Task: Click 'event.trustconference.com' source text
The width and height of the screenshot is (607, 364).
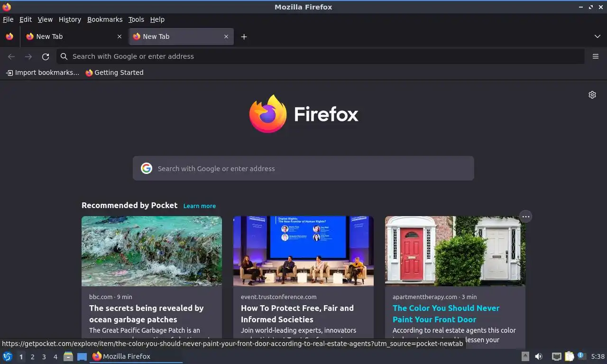Action: [278, 297]
